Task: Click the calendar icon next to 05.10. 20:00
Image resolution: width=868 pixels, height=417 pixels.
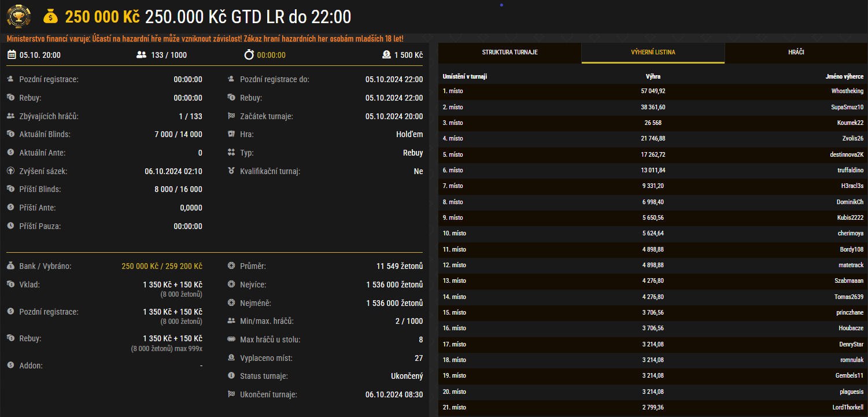Action: pos(12,55)
